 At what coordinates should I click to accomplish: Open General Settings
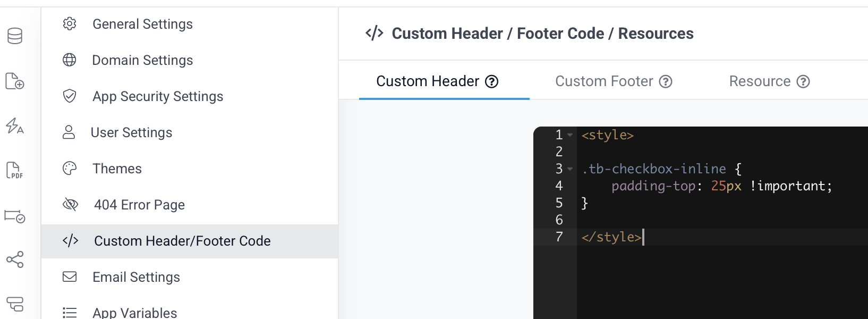coord(142,24)
